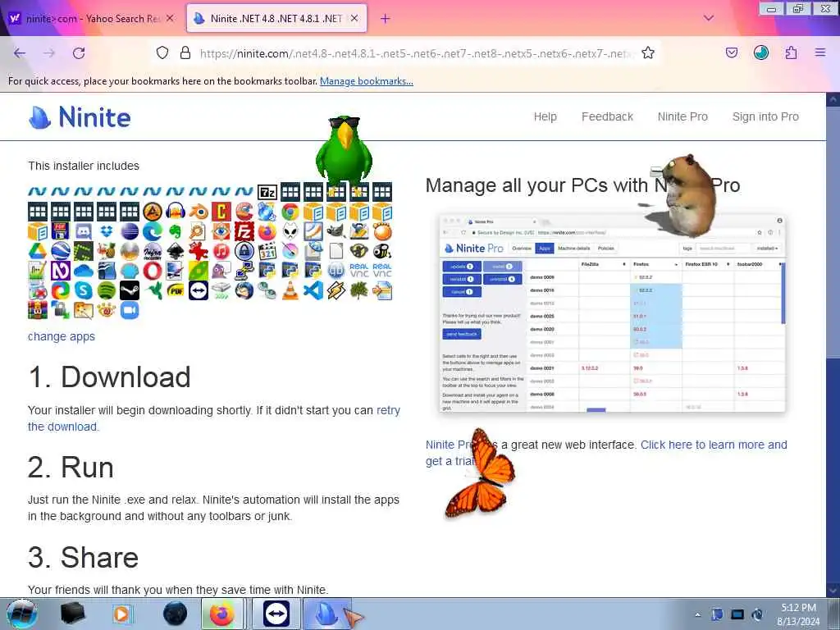Image resolution: width=840 pixels, height=630 pixels.
Task: Click the FileZilla icon
Action: point(244,231)
